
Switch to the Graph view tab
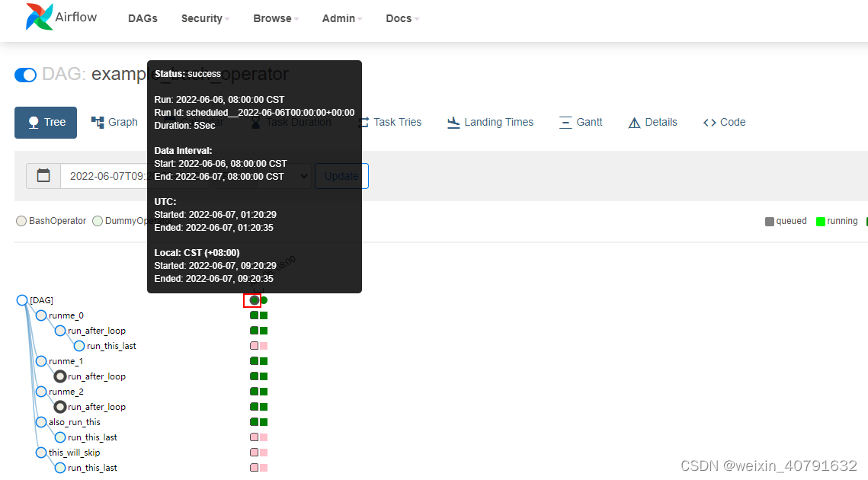coord(114,123)
